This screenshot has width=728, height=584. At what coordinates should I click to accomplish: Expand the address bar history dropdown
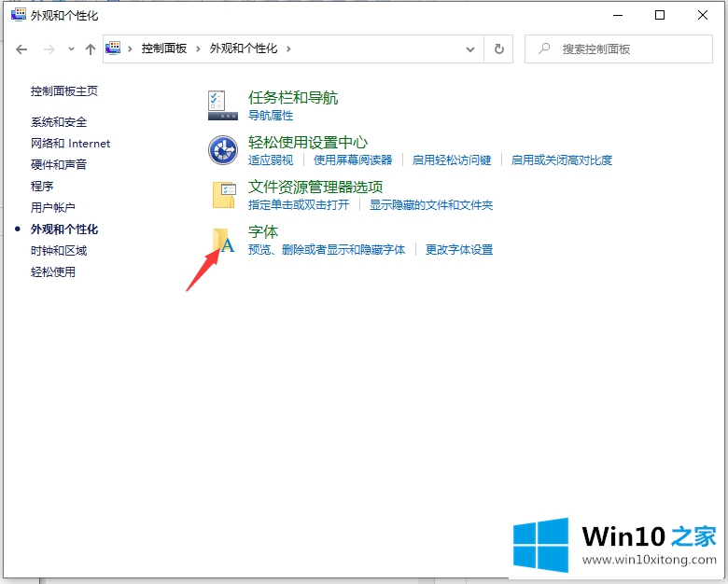pyautogui.click(x=470, y=49)
